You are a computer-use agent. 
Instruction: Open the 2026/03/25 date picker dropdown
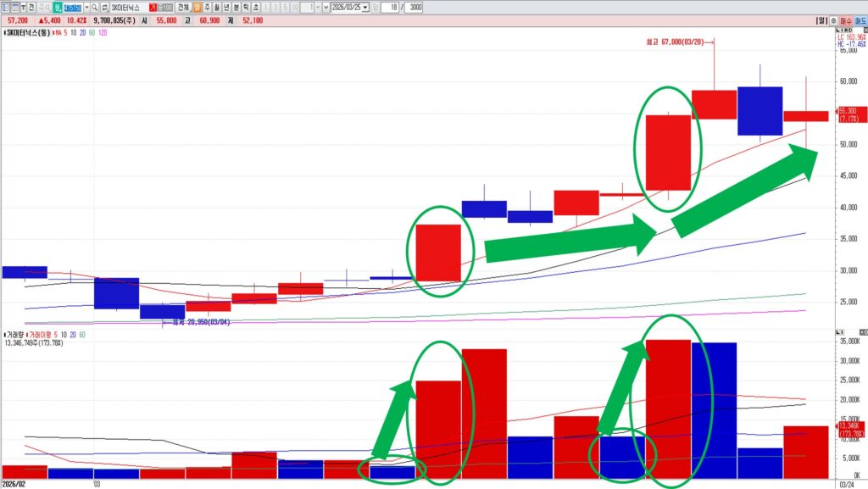tap(365, 7)
